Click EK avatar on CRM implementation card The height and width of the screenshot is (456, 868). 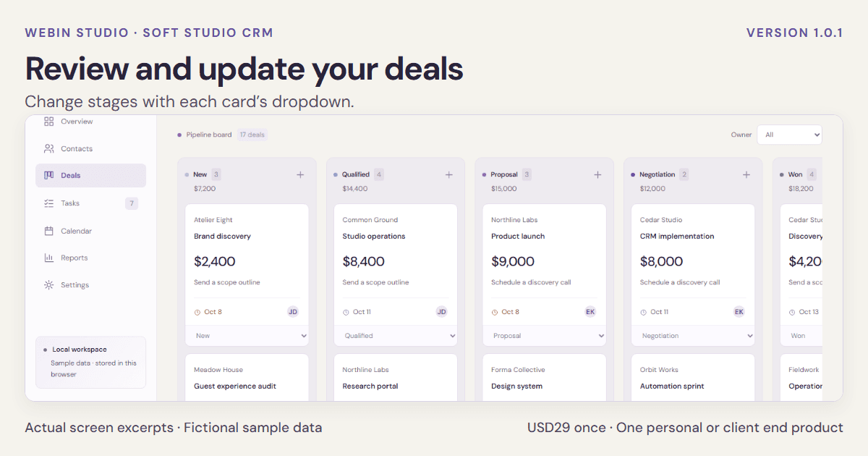(x=739, y=312)
